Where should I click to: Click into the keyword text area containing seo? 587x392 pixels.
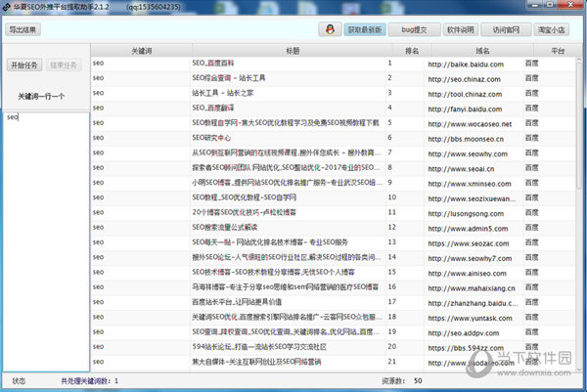pyautogui.click(x=46, y=241)
